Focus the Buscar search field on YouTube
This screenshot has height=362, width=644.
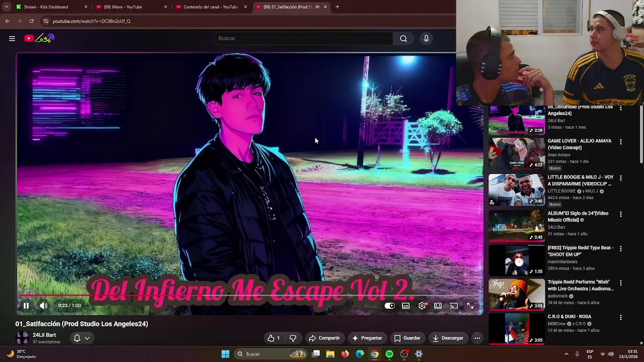pyautogui.click(x=303, y=38)
